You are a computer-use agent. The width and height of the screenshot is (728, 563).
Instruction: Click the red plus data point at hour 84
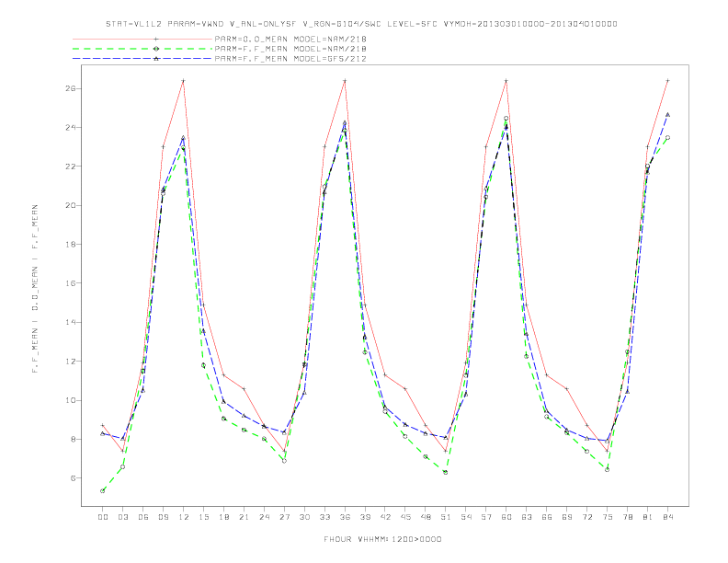pos(667,81)
